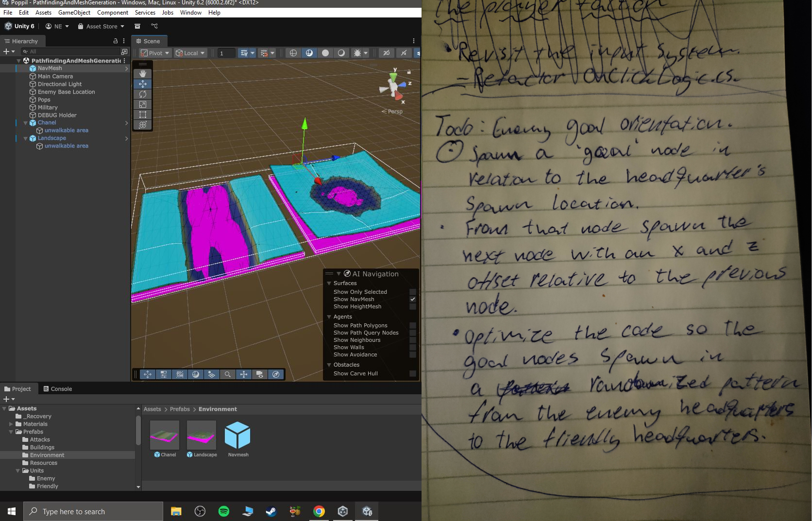This screenshot has width=812, height=521.
Task: Click the magnifier icon in bottom overlay bar
Action: tap(227, 374)
